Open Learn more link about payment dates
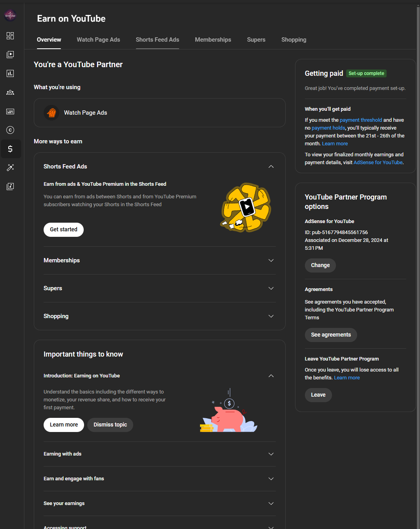The height and width of the screenshot is (529, 420). click(335, 144)
